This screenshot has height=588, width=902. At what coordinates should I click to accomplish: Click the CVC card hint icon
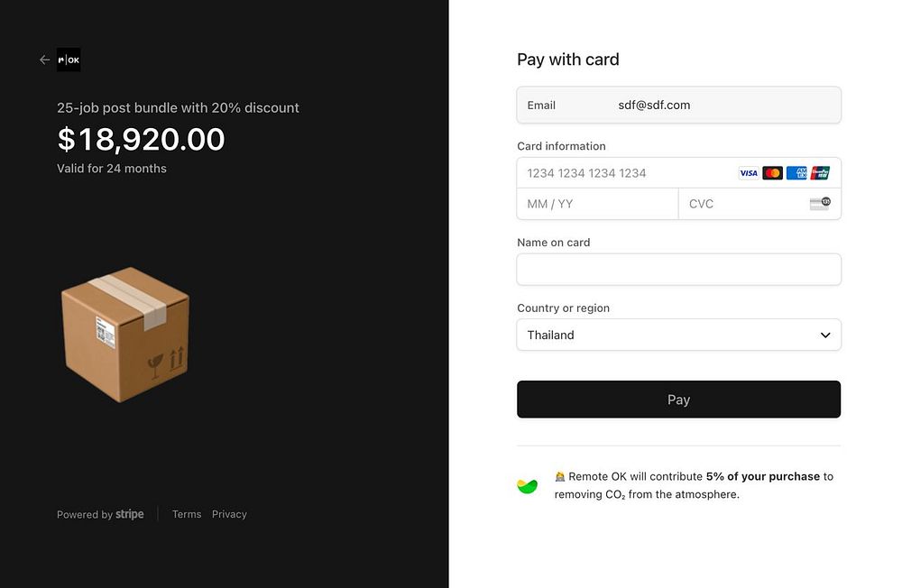point(819,204)
